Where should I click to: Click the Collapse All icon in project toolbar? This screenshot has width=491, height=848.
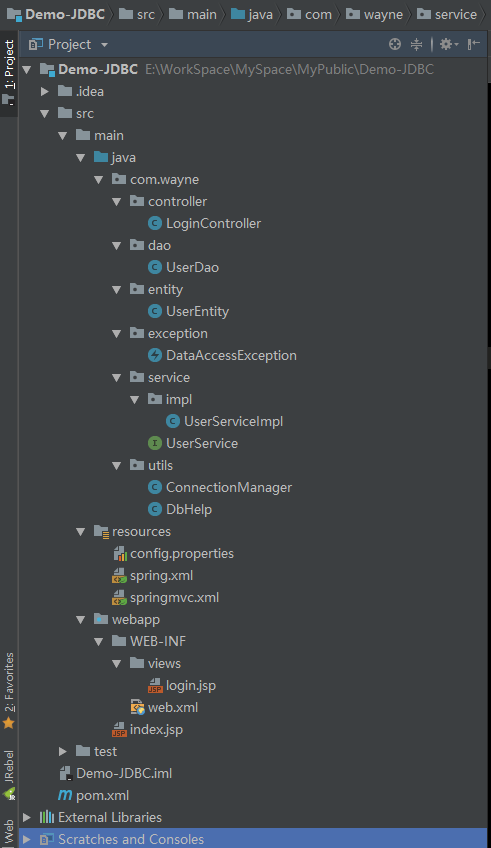click(416, 44)
